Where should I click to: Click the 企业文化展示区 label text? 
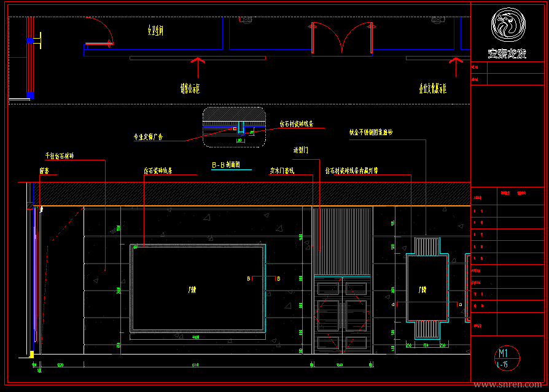pos(433,88)
